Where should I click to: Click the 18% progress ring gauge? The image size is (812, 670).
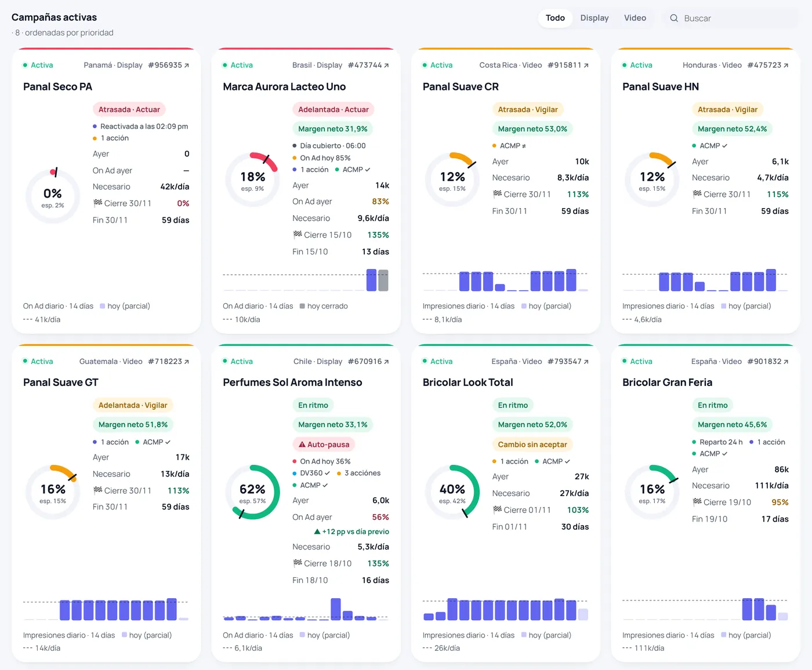point(253,180)
